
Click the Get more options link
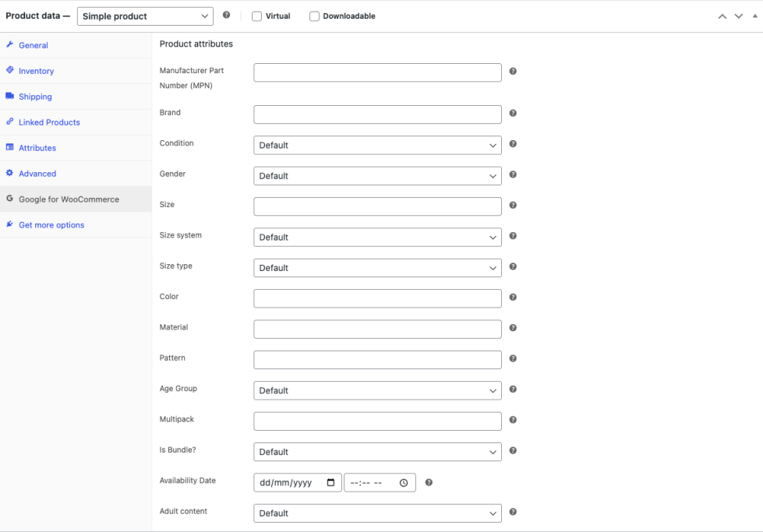coord(51,225)
